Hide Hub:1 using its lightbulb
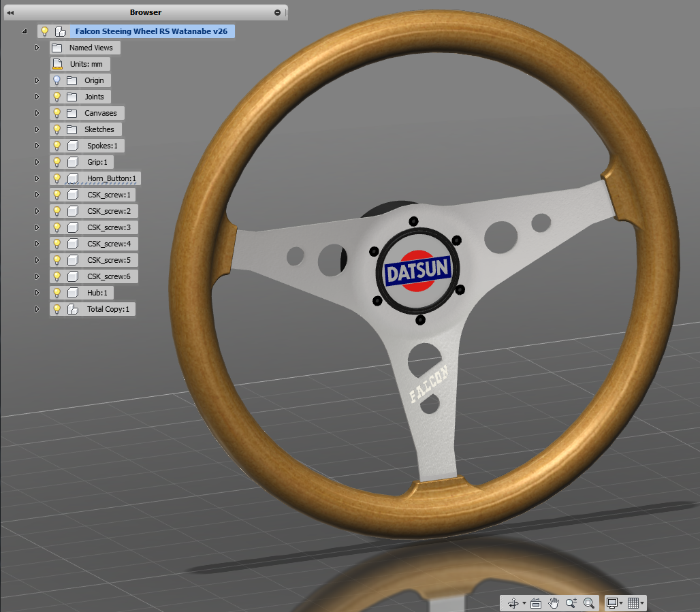Viewport: 700px width, 612px height. [x=57, y=293]
